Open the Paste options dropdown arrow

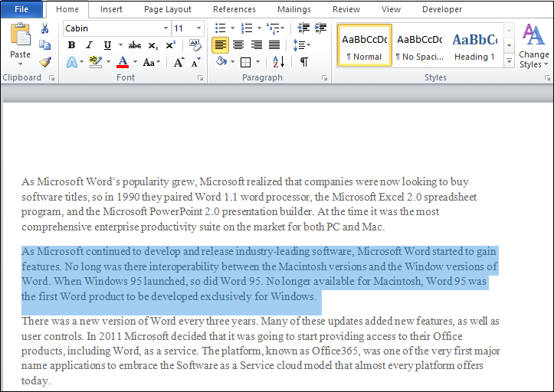click(x=20, y=64)
